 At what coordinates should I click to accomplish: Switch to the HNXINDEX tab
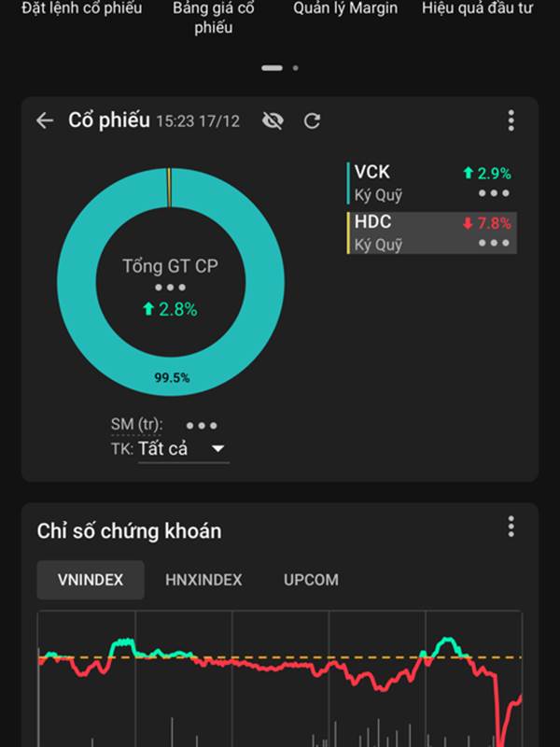[x=203, y=580]
